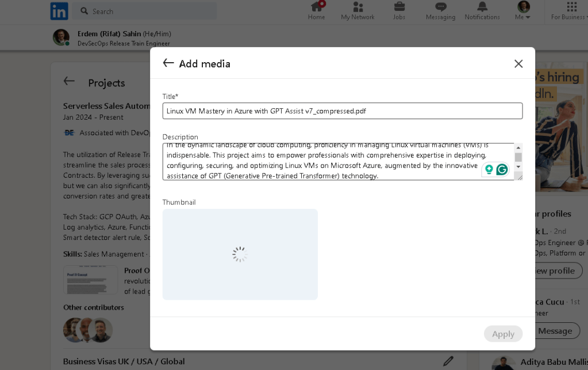The width and height of the screenshot is (588, 370).
Task: Click the Apply button
Action: (x=503, y=334)
